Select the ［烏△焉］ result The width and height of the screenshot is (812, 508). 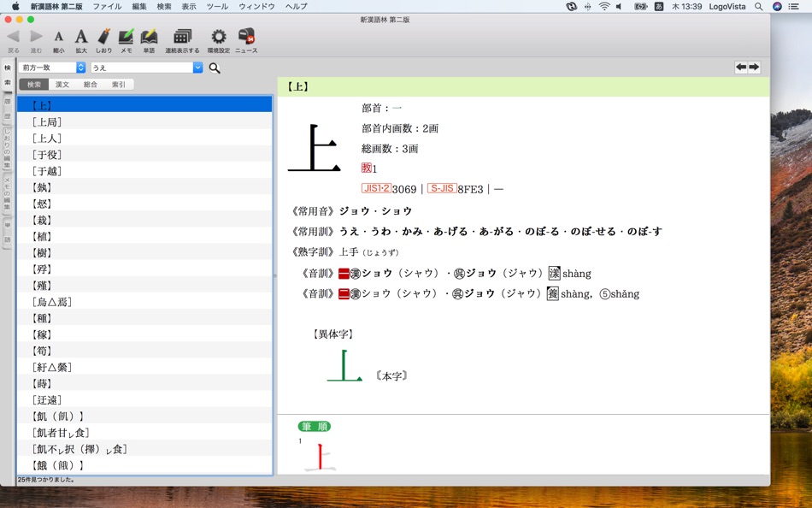(144, 302)
